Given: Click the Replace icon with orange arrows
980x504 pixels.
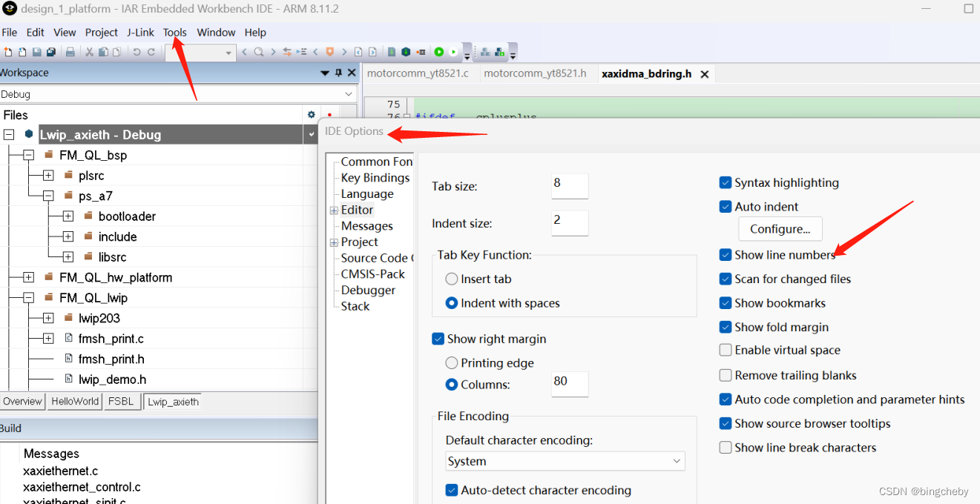Looking at the screenshot, I should tap(287, 52).
